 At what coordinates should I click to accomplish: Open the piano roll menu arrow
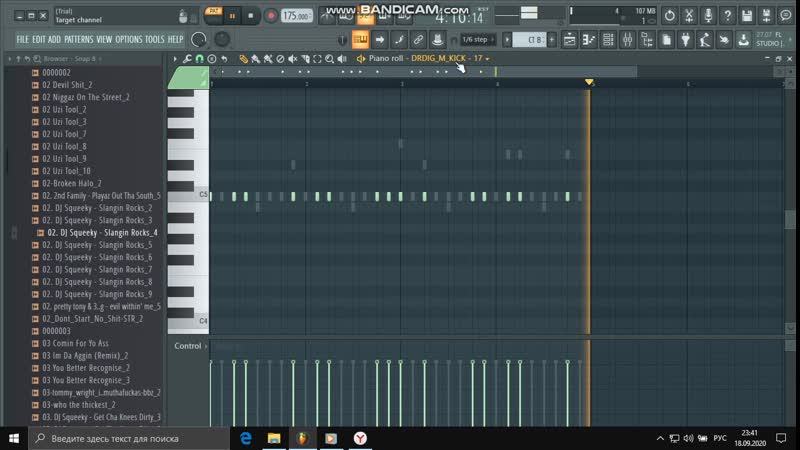pyautogui.click(x=175, y=59)
